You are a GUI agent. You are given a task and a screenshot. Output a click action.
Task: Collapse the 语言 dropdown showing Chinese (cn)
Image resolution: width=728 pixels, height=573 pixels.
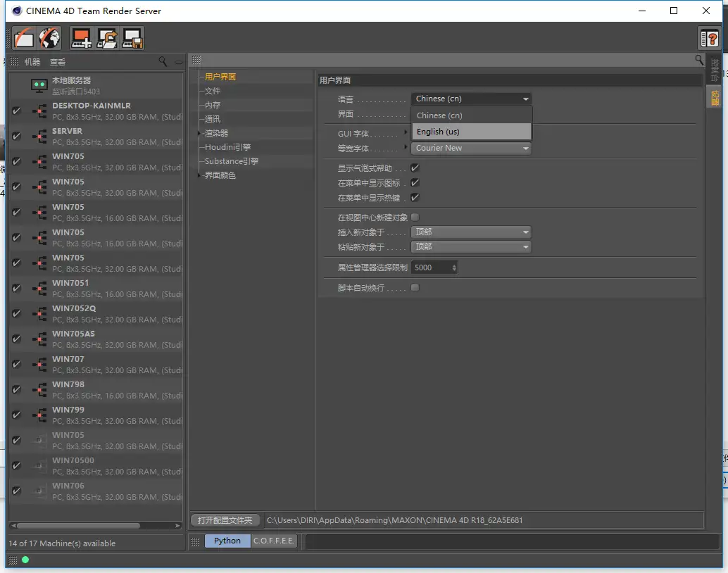[471, 99]
